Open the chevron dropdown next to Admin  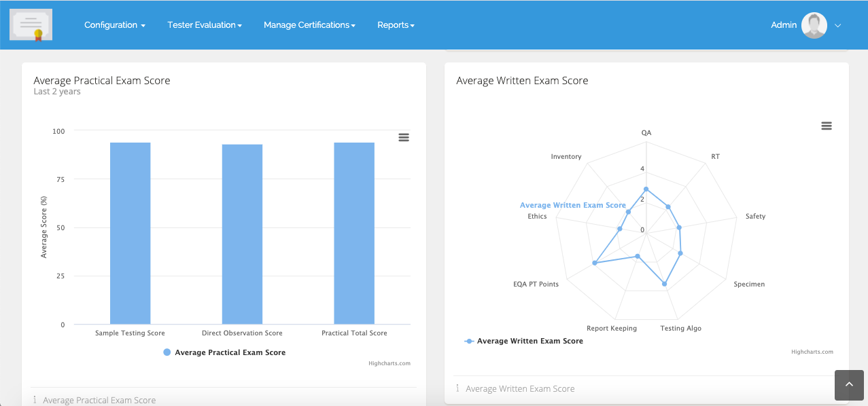[837, 25]
